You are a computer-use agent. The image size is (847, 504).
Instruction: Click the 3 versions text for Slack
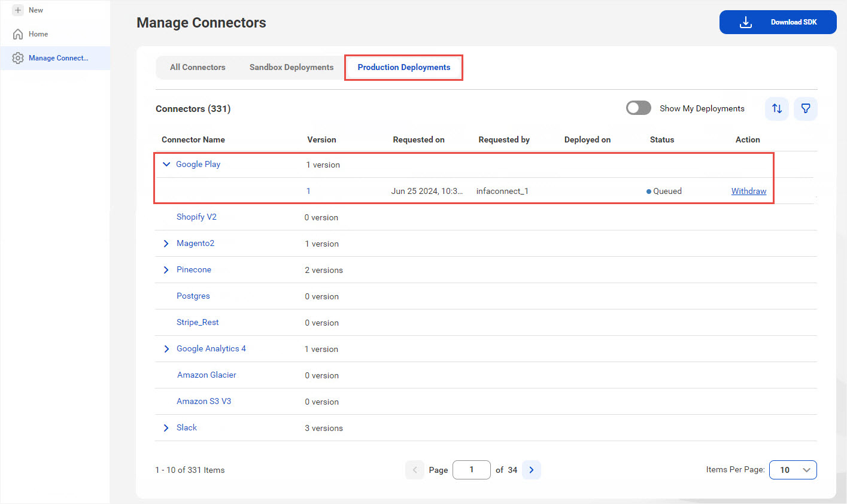click(324, 428)
